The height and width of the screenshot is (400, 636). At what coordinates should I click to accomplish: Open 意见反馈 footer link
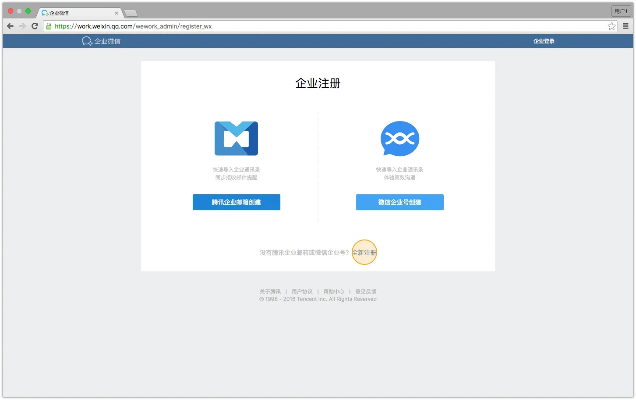(366, 291)
